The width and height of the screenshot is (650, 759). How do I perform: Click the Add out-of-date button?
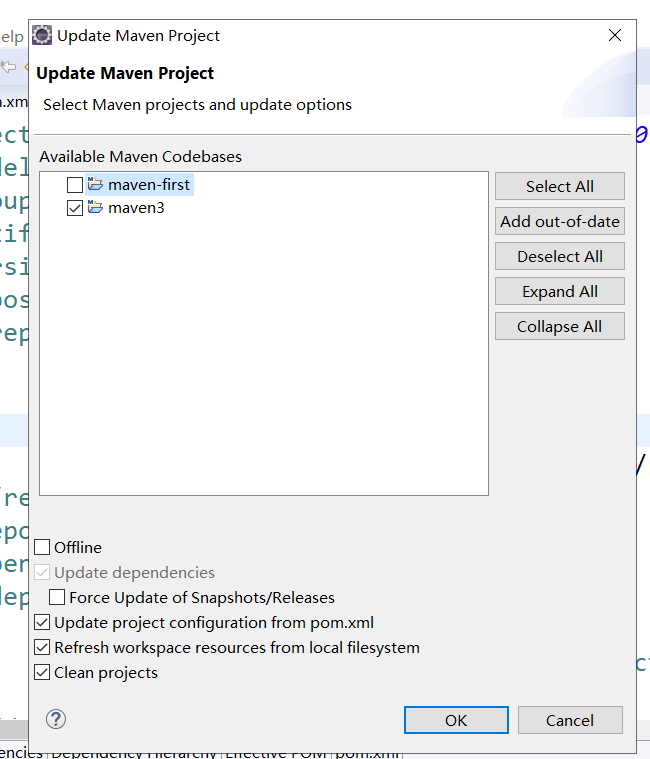pyautogui.click(x=560, y=221)
